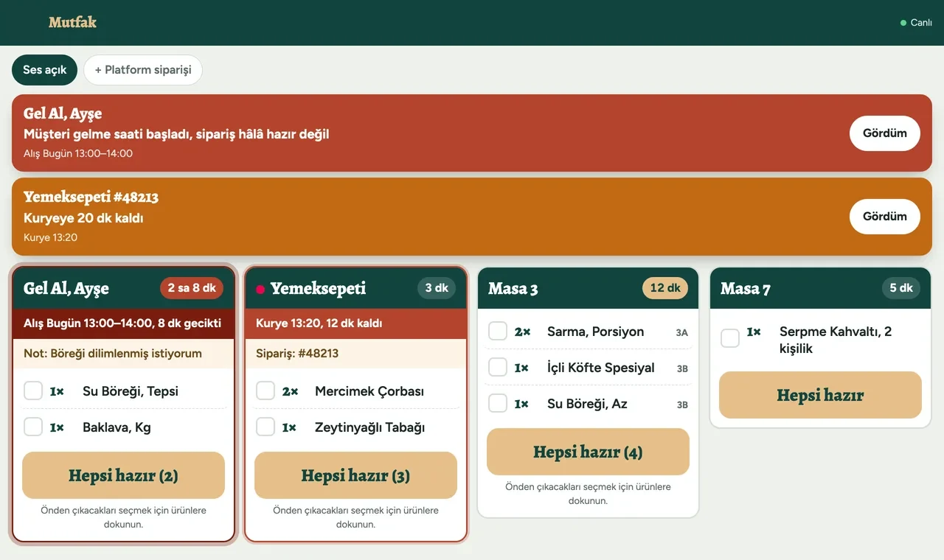Screen dimensions: 944x560
Task: Tick the Zeytinyağlı Tabağı checkbox
Action: pos(265,427)
